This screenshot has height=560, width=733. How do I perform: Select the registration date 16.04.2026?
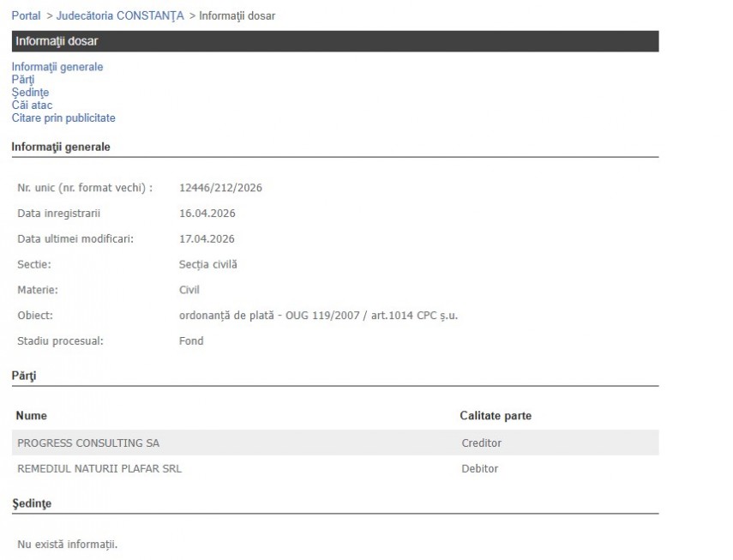(x=207, y=214)
